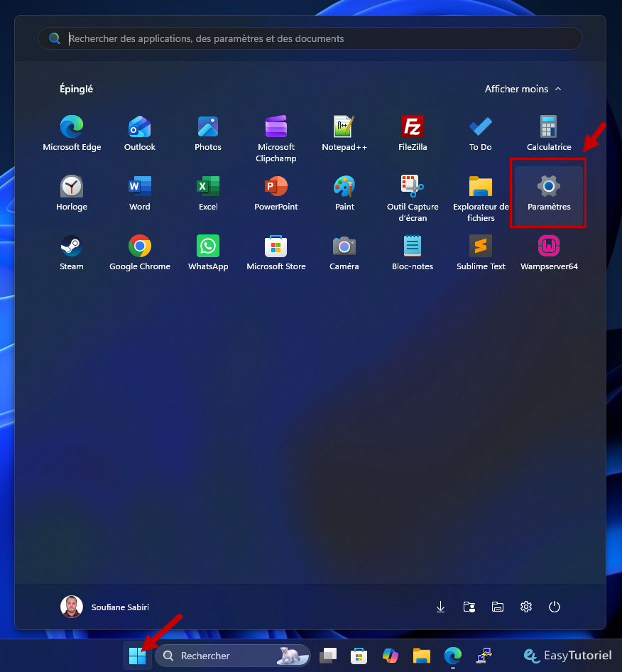Switch to Microsoft Edge on taskbar

click(x=453, y=656)
